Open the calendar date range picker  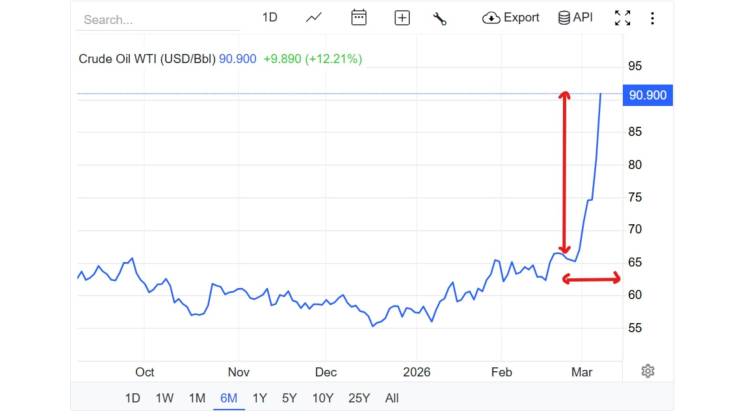point(359,18)
